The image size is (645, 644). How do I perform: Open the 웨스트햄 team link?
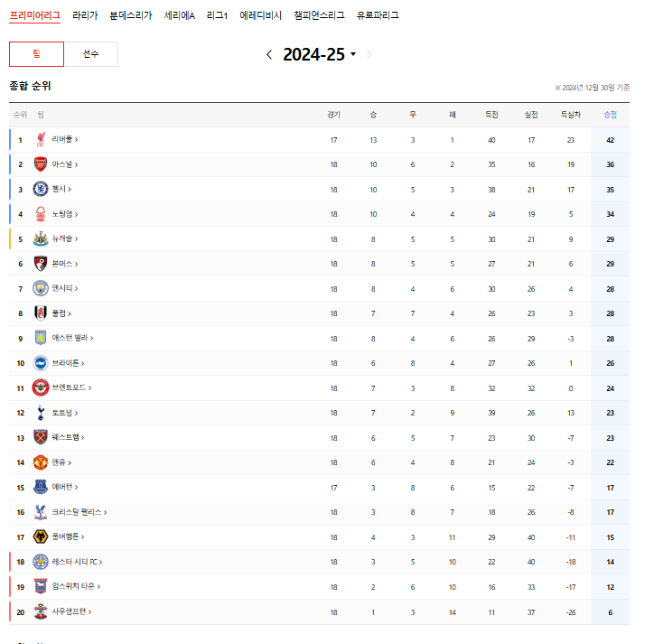[68, 437]
